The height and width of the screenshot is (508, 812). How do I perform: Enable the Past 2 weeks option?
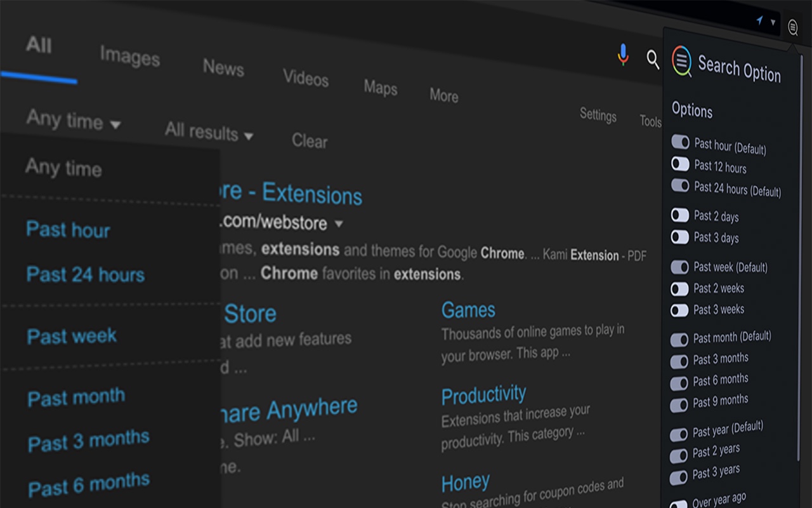click(679, 289)
